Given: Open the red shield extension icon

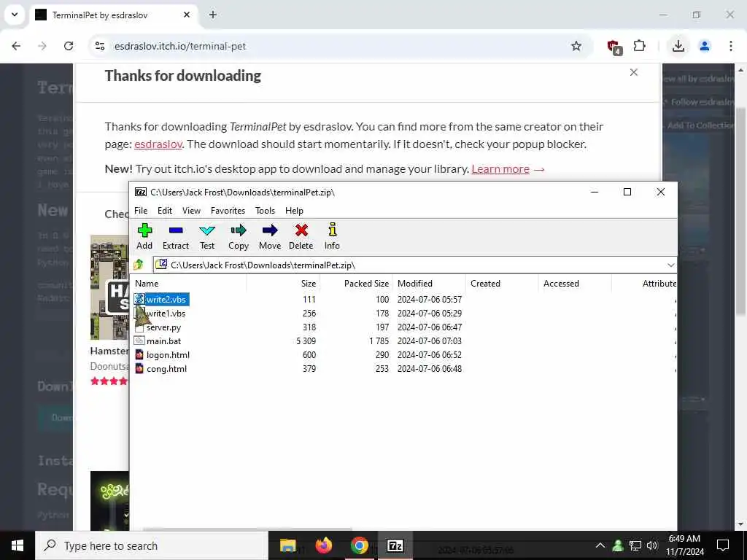Looking at the screenshot, I should (x=614, y=47).
